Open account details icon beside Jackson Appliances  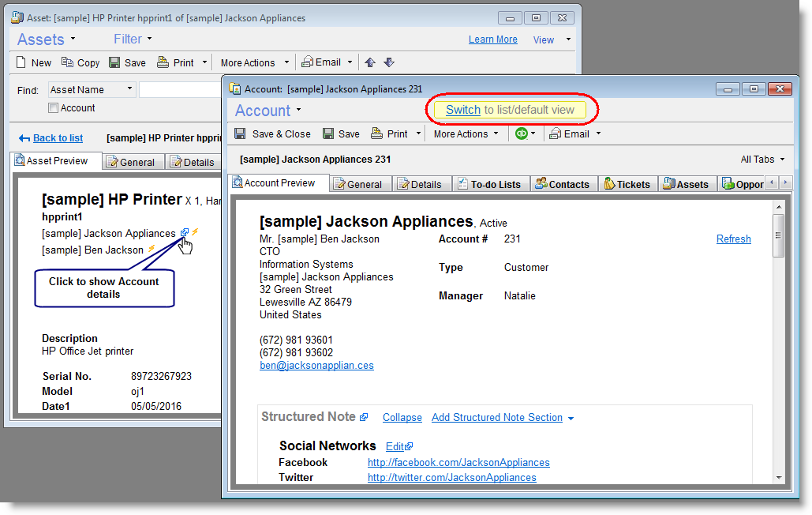185,233
